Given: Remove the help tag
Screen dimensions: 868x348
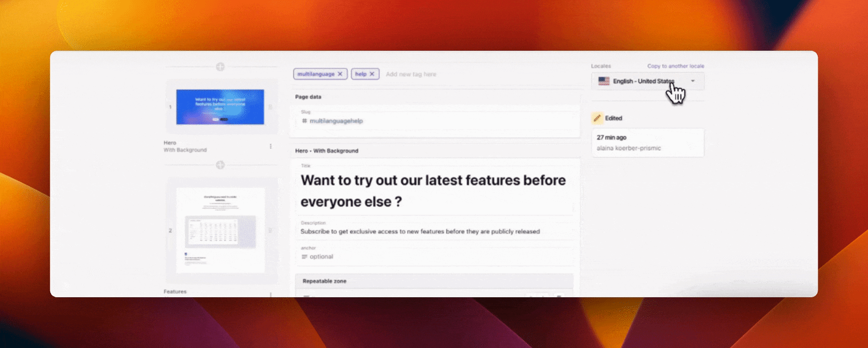Looking at the screenshot, I should click(x=372, y=74).
